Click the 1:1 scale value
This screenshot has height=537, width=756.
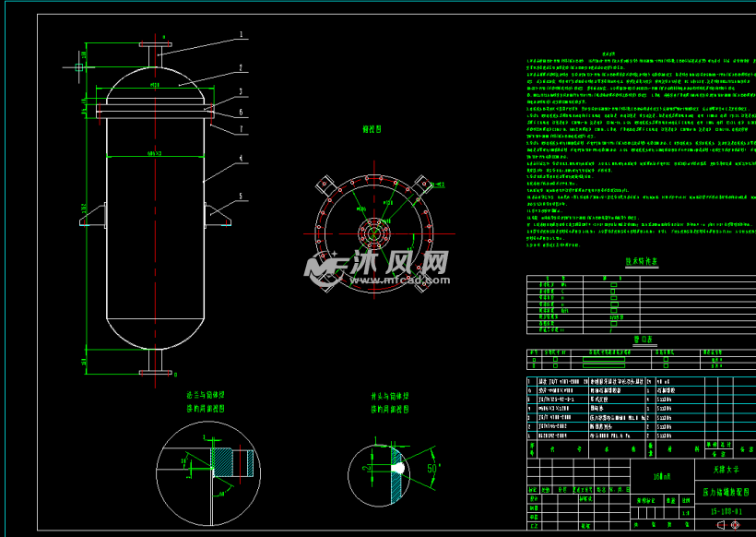pyautogui.click(x=686, y=513)
